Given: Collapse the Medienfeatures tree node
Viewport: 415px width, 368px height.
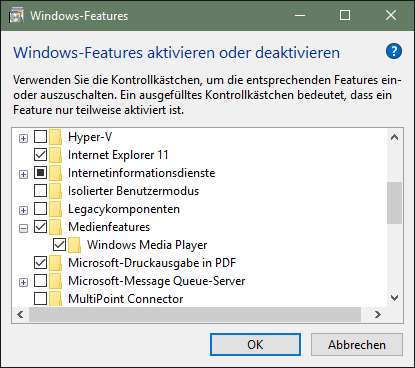Looking at the screenshot, I should click(x=23, y=228).
